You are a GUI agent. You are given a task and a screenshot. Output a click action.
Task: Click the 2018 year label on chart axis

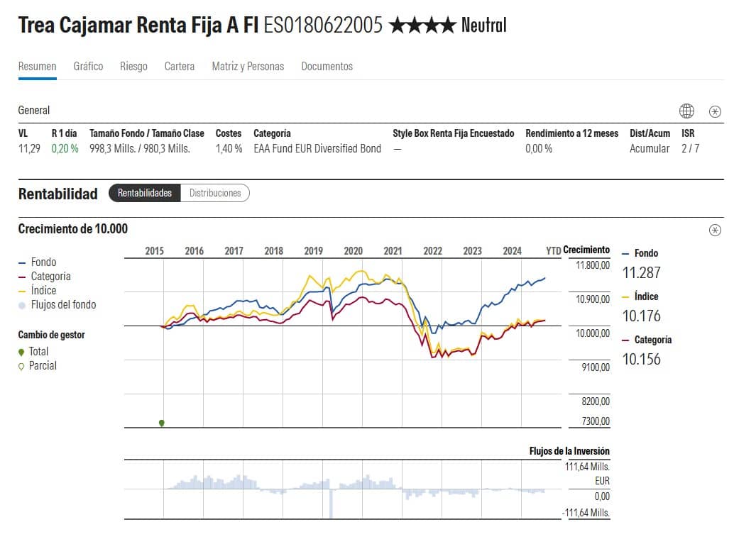273,251
